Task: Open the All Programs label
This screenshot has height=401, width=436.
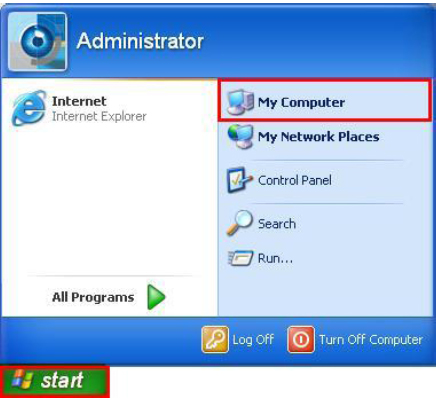Action: pyautogui.click(x=93, y=297)
